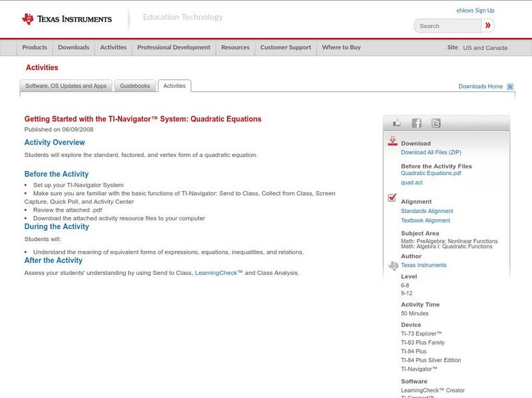The height and width of the screenshot is (398, 532).
Task: Click Math: Algebra I: Quadratic Functions text
Action: click(446, 246)
